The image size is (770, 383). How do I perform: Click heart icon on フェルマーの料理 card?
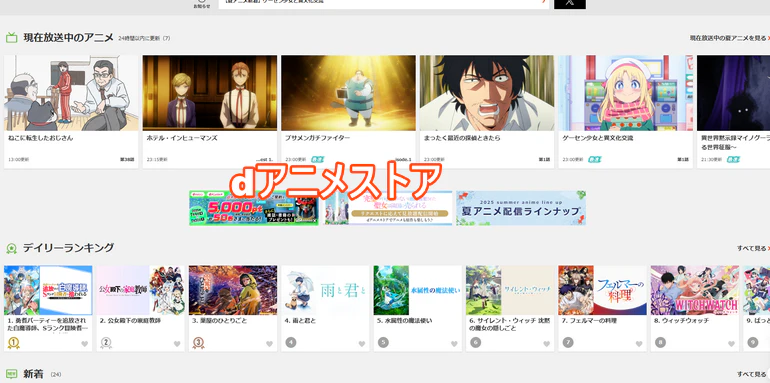[639, 344]
